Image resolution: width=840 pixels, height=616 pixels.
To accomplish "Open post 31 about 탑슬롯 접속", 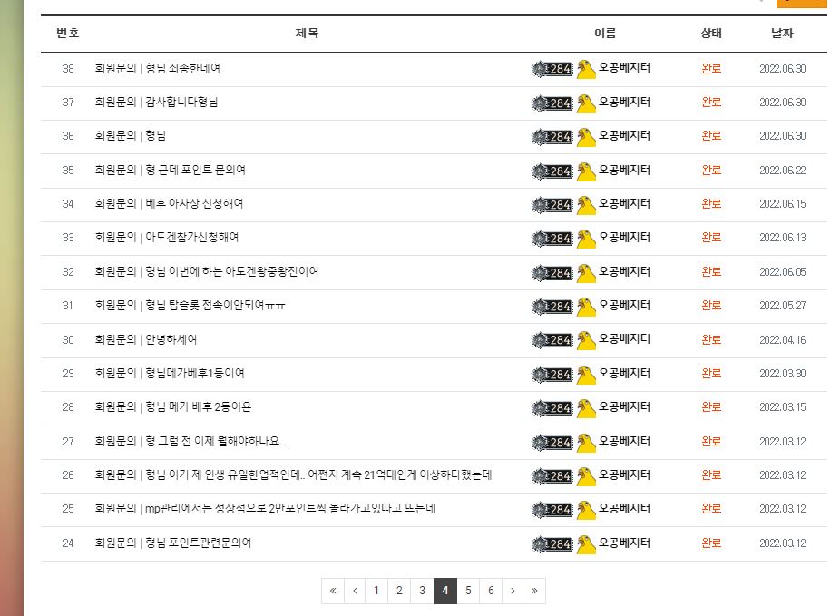I will pyautogui.click(x=190, y=306).
